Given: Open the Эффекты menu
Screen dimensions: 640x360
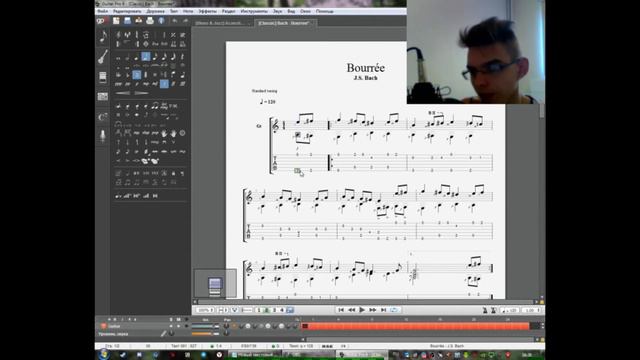Looking at the screenshot, I should [207, 11].
